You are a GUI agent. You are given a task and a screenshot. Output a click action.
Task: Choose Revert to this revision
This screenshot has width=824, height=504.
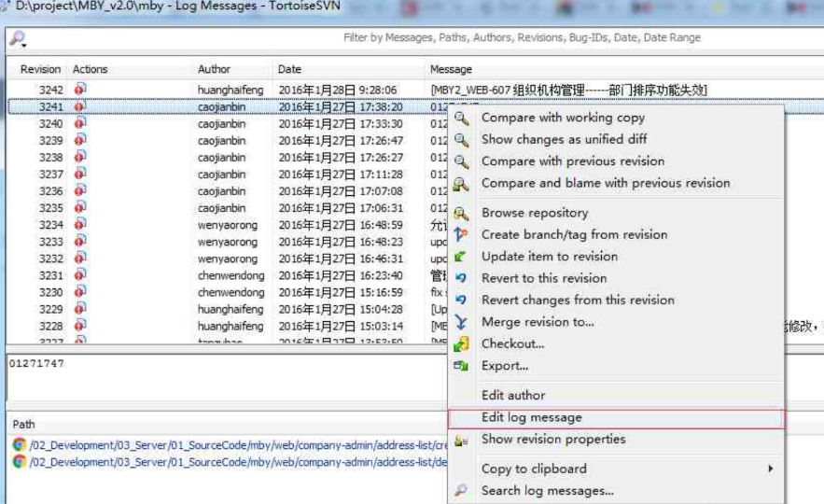(x=544, y=278)
